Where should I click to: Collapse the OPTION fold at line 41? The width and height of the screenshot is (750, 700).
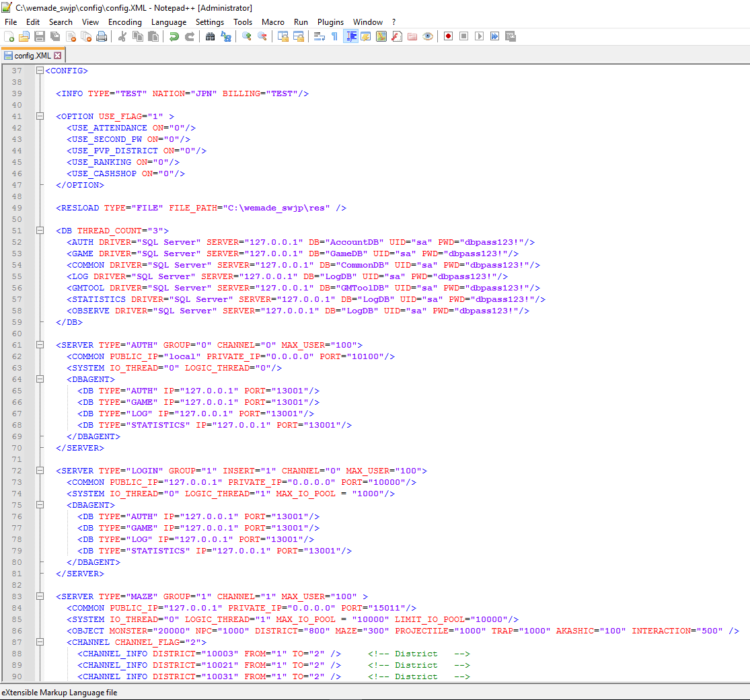click(x=40, y=116)
